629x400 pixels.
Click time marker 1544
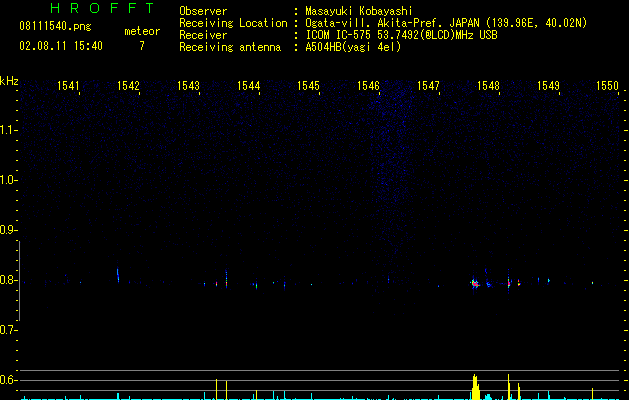click(x=248, y=86)
